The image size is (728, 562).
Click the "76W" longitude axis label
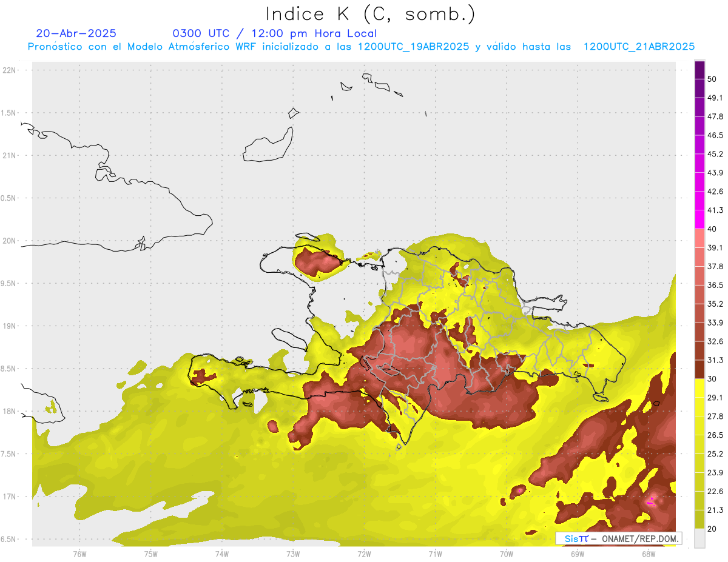[79, 554]
